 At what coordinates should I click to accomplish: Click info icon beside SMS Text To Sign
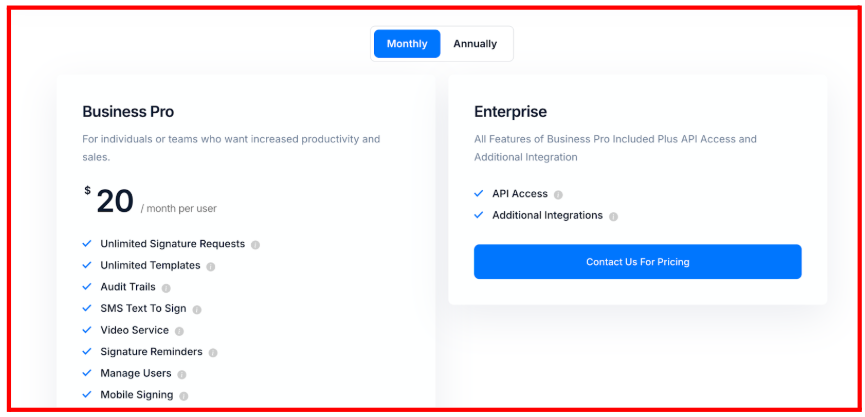click(197, 310)
